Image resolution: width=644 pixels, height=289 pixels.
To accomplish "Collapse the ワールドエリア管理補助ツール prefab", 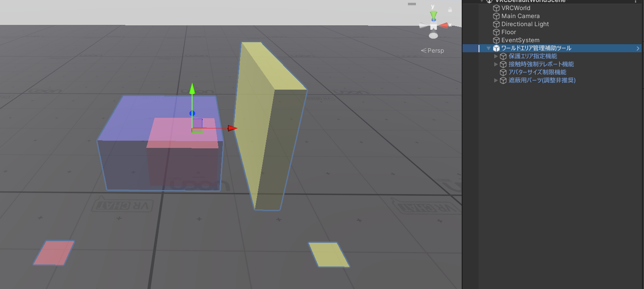I will [489, 48].
